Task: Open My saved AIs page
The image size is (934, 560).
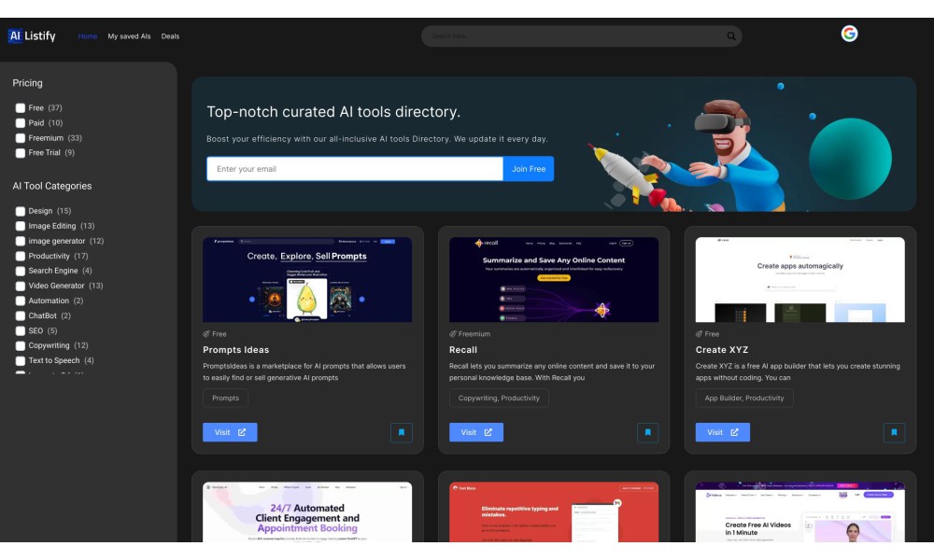Action: [x=129, y=36]
